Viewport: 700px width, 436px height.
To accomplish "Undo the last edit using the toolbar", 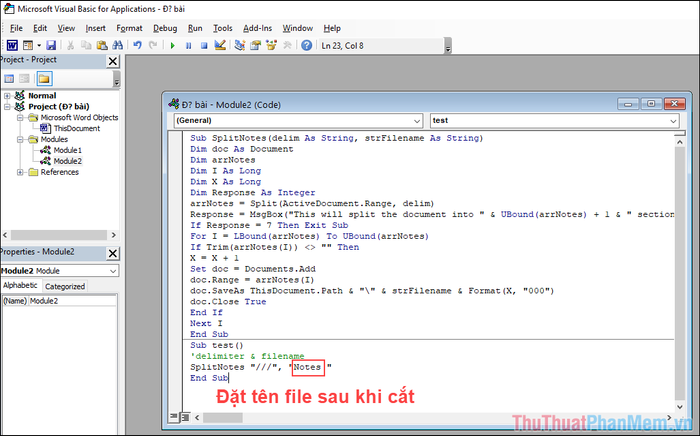I will tap(138, 46).
